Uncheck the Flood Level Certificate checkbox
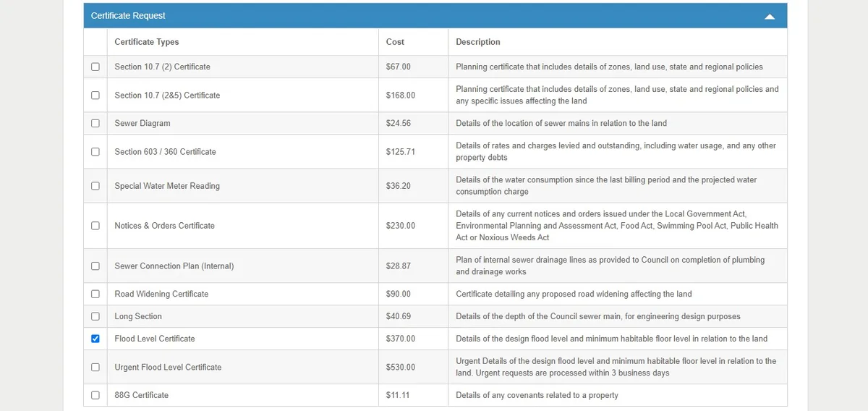 point(95,339)
